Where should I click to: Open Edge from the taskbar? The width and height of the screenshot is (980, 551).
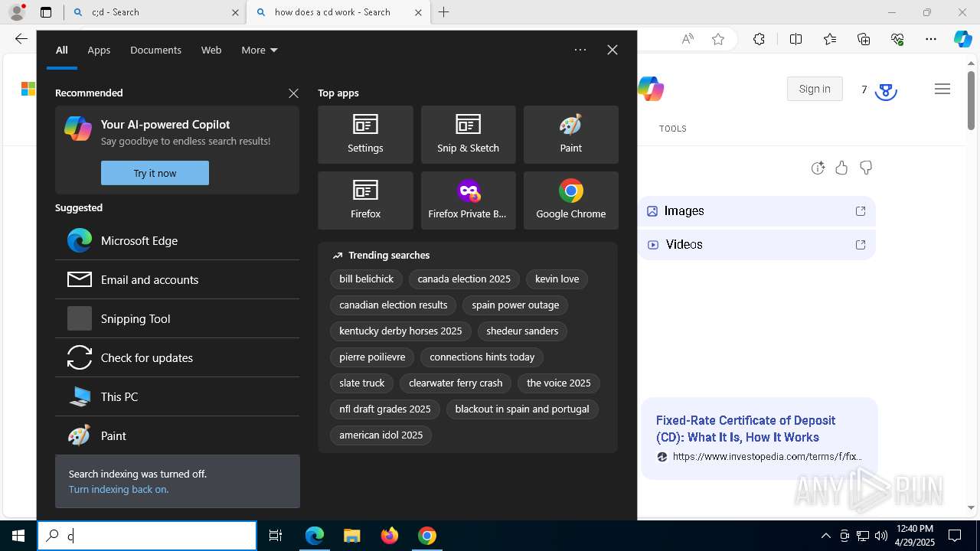(315, 536)
